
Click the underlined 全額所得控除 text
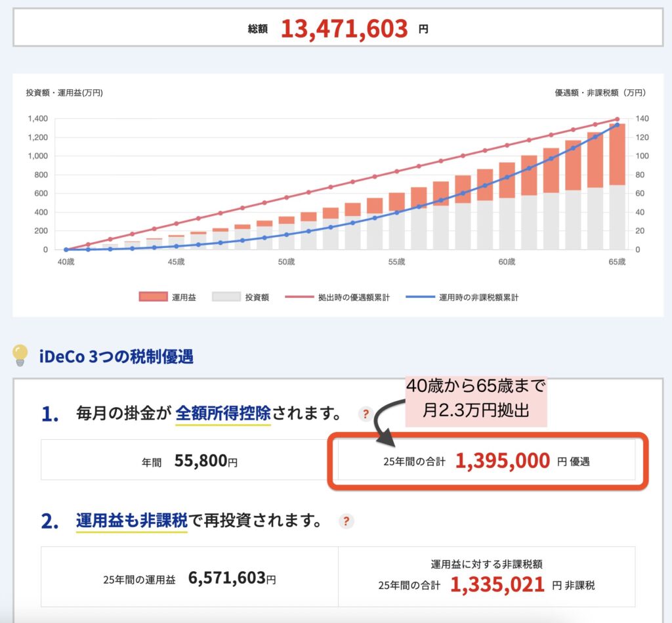(x=223, y=414)
